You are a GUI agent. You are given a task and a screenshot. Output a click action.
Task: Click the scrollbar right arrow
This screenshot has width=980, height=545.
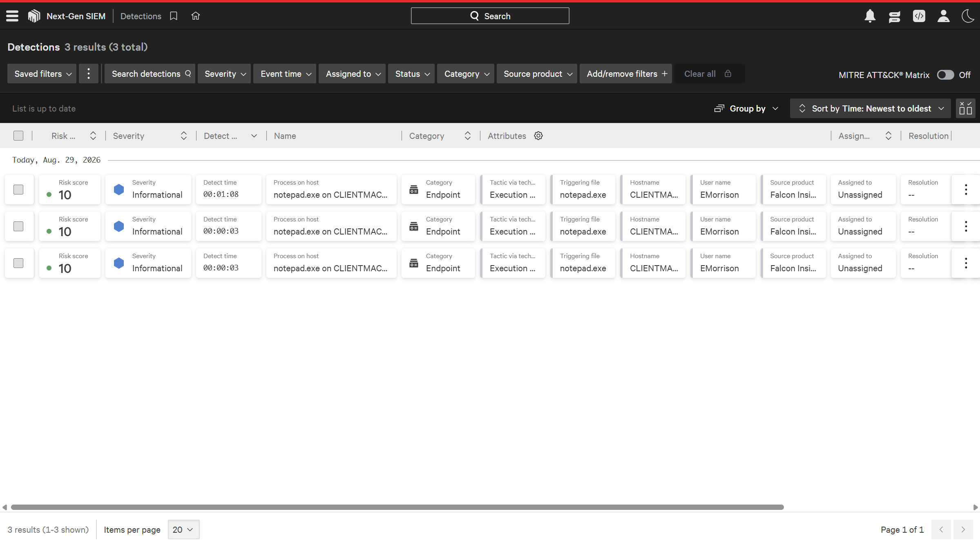pos(975,507)
